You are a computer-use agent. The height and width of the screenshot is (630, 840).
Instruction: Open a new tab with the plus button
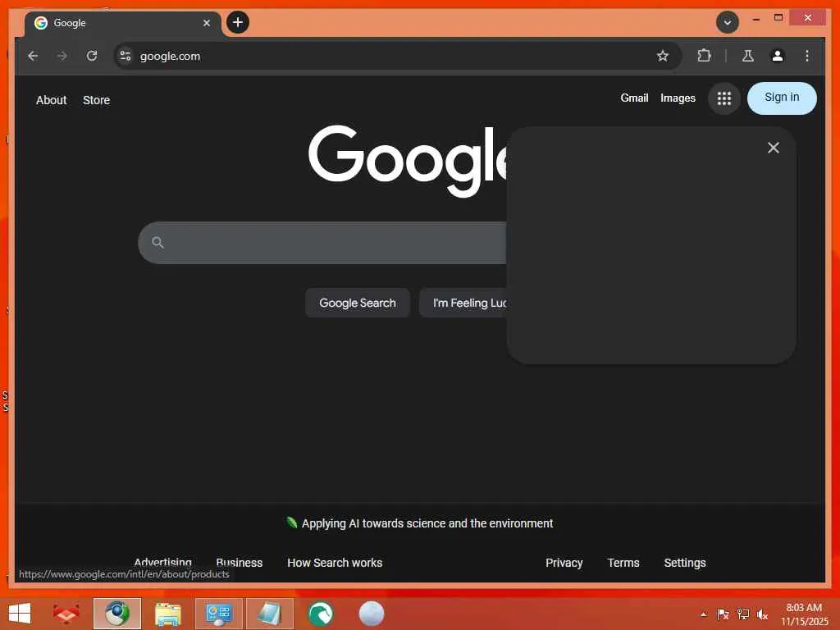238,22
